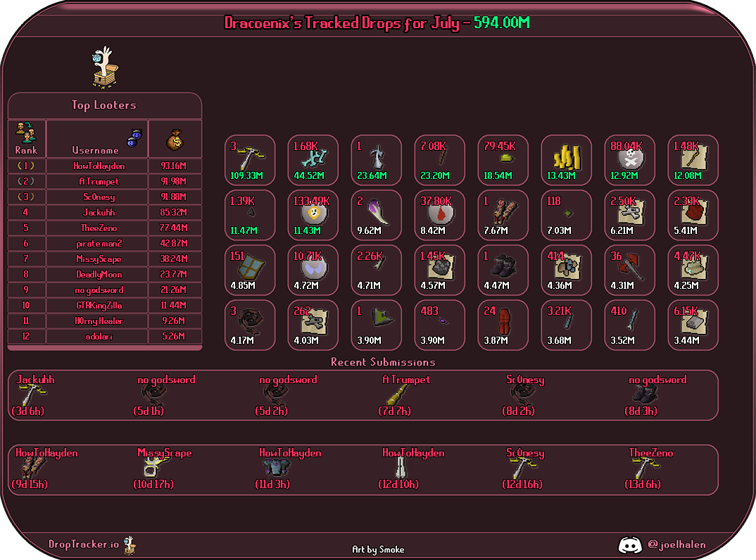Open the shield item tile worth 4.85M
This screenshot has width=756, height=560.
pyautogui.click(x=250, y=270)
